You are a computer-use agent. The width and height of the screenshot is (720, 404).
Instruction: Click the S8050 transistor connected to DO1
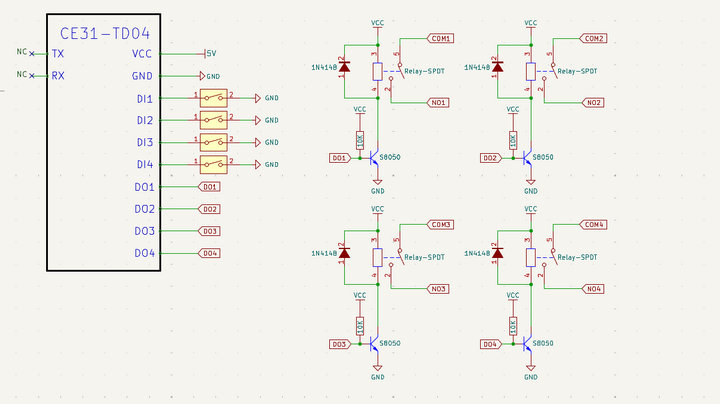coord(374,158)
